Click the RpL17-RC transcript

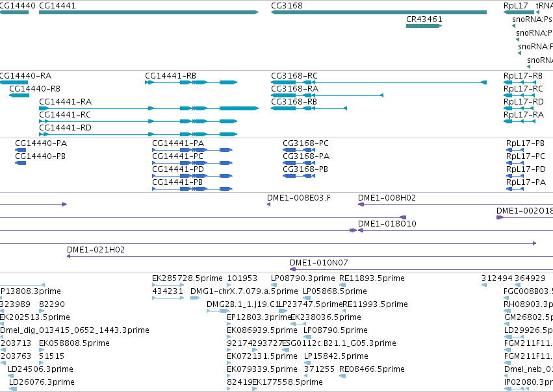[x=519, y=95]
